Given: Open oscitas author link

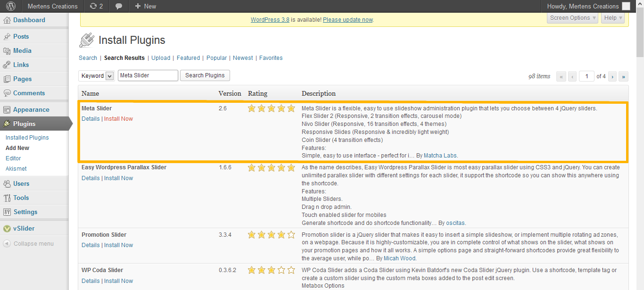Looking at the screenshot, I should [455, 223].
